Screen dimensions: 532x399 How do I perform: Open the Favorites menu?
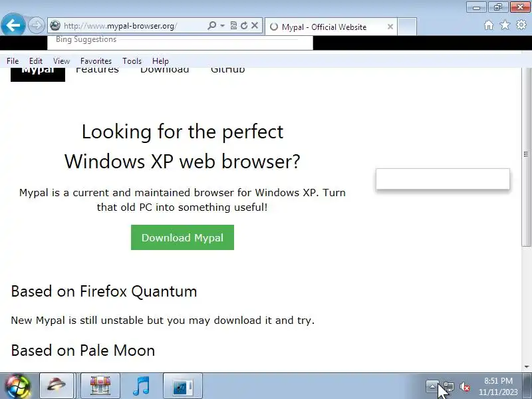coord(96,61)
